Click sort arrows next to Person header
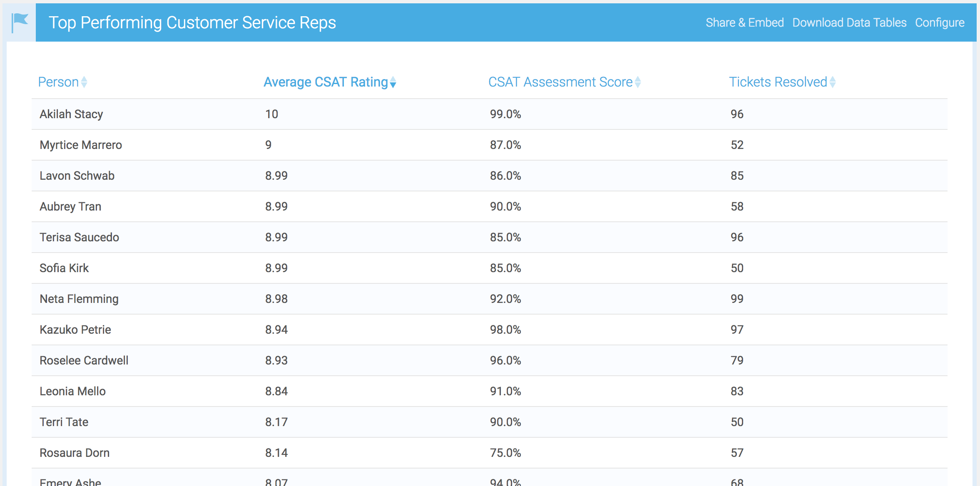The image size is (980, 486). tap(84, 82)
